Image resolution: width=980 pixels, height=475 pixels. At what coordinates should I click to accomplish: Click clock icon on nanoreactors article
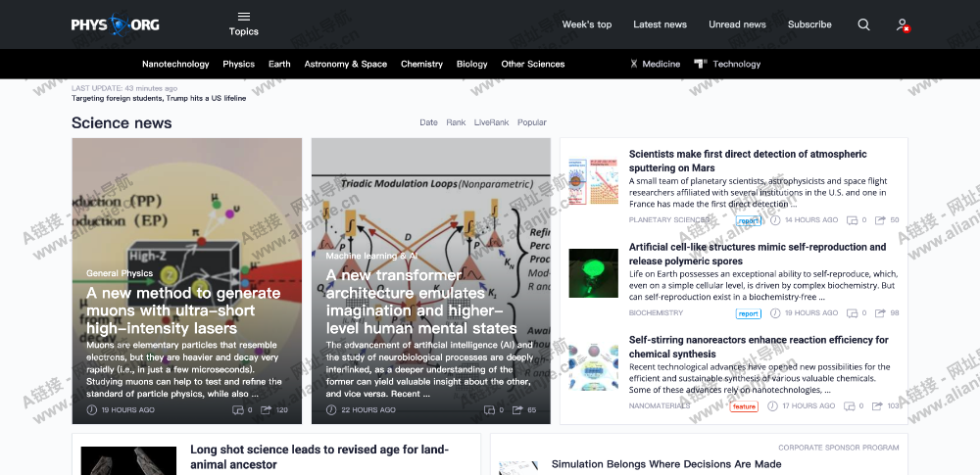[773, 406]
